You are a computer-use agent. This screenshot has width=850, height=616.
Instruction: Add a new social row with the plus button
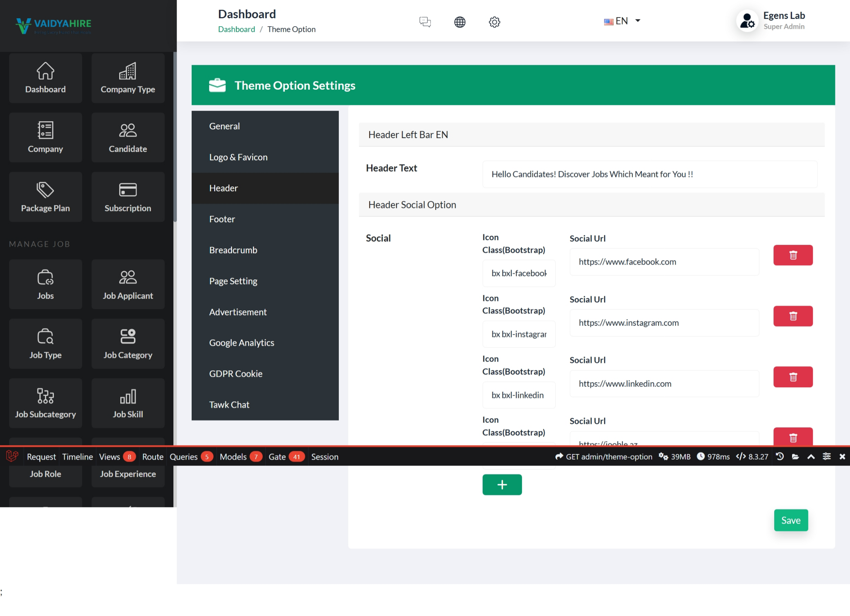pos(502,484)
